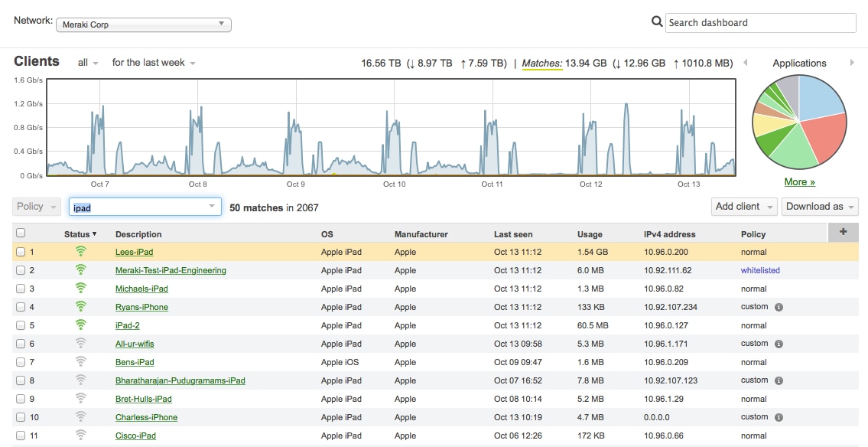
Task: Click the pale yellow slice of the Applications pie
Action: pyautogui.click(x=766, y=126)
